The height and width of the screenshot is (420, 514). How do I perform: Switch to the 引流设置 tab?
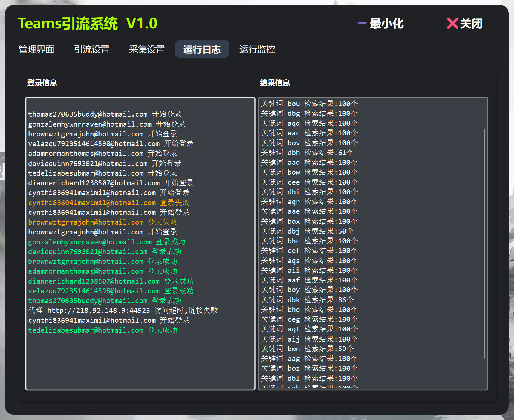[92, 49]
